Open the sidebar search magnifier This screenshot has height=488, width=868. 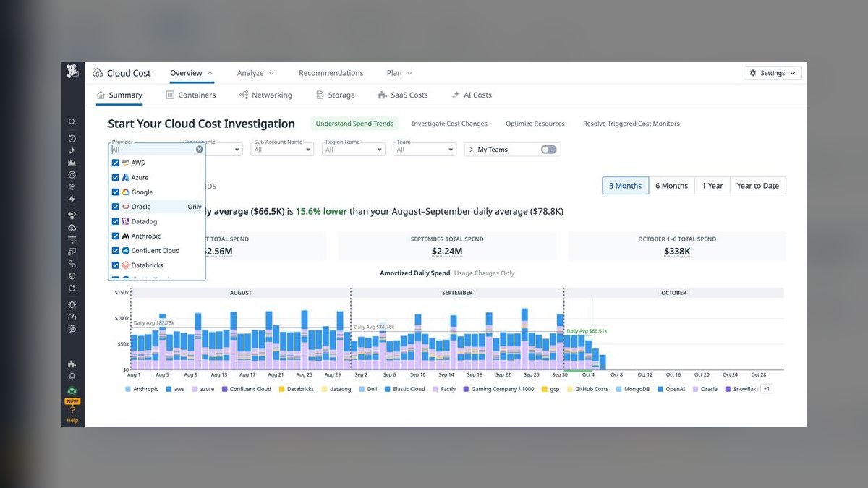coord(72,122)
